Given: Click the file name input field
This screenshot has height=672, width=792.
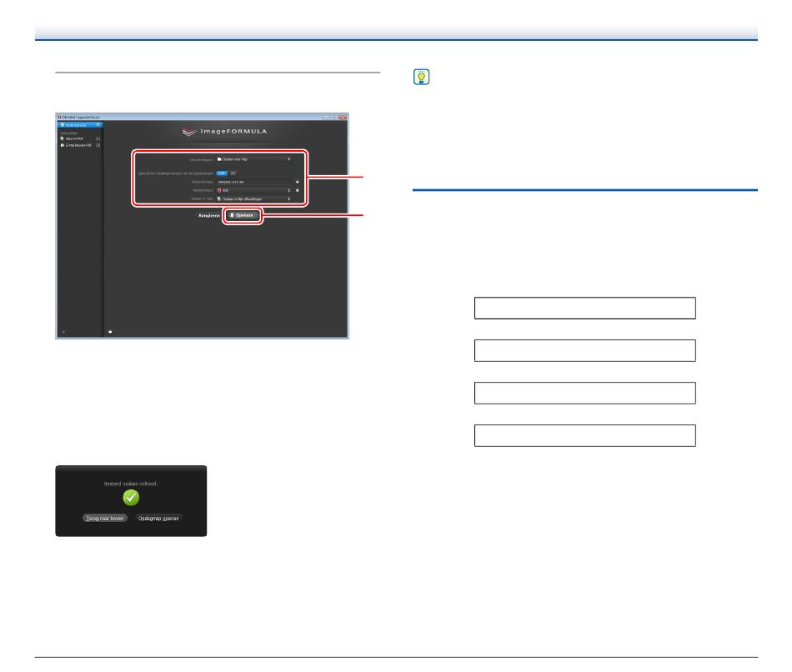Looking at the screenshot, I should [254, 182].
